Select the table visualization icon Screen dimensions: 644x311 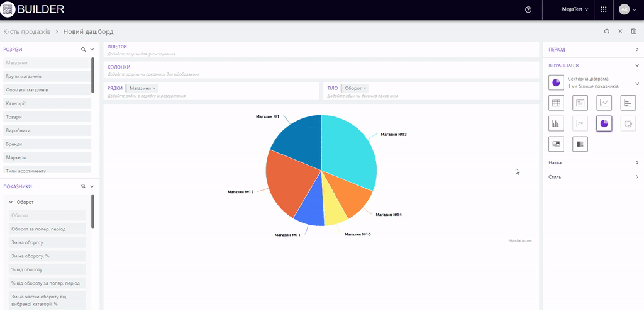tap(556, 103)
